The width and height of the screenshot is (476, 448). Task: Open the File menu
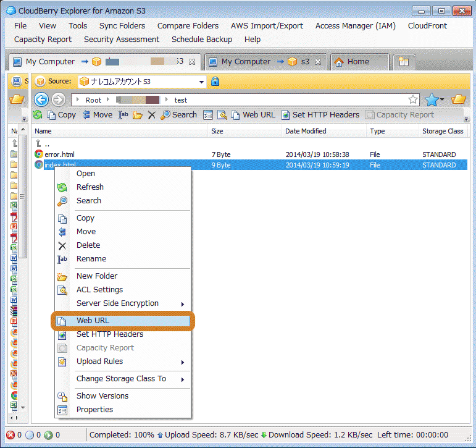click(x=20, y=26)
